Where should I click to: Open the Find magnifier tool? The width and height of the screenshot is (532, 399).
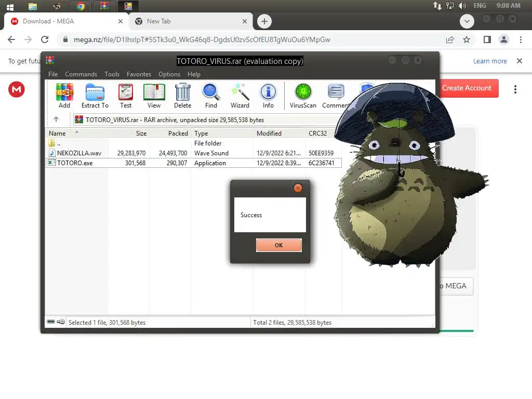pos(211,96)
